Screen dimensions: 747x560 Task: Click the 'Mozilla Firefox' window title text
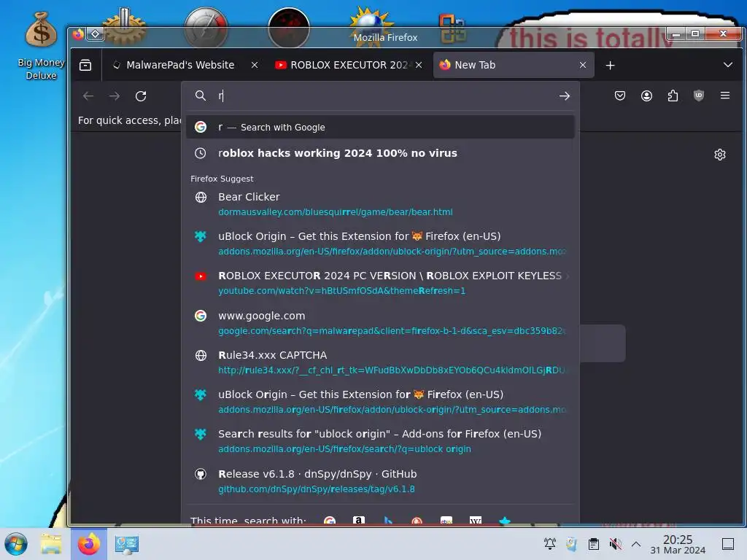point(385,38)
